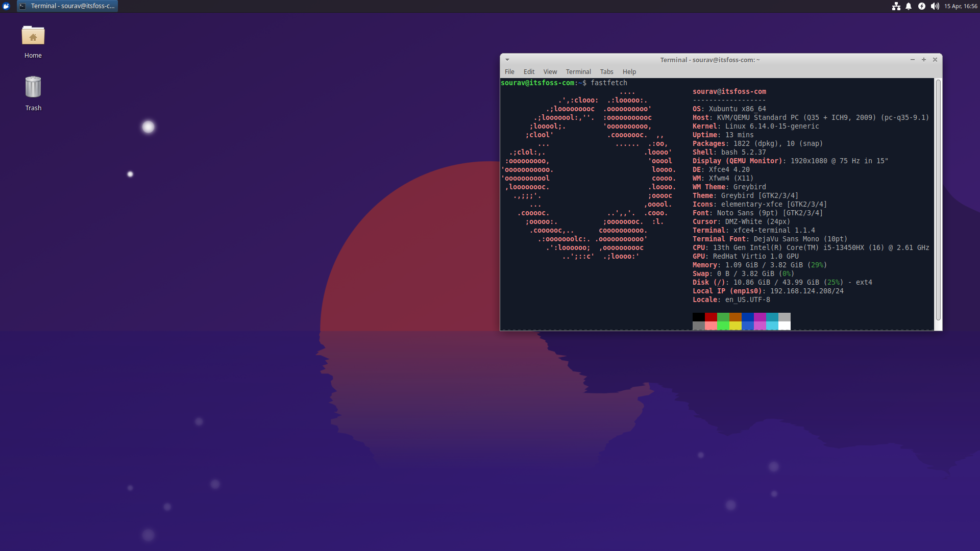Open the Help menu
Screen dimensions: 980x551
pos(629,71)
